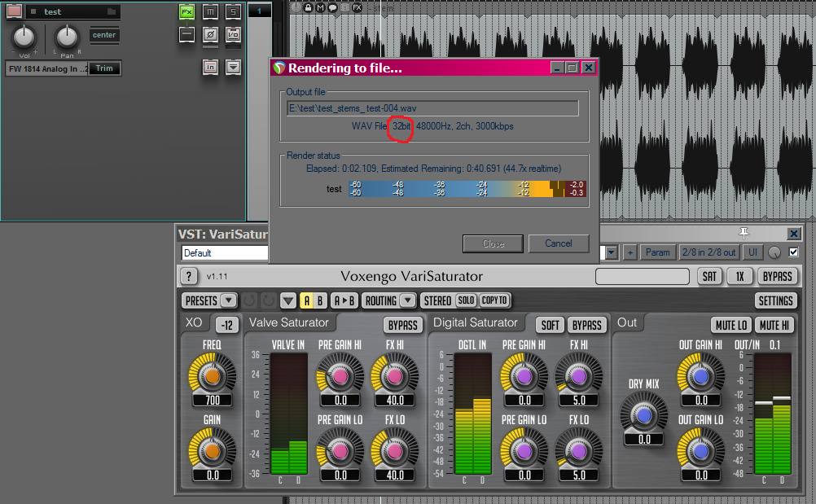Toggle FX bypass button below green FX
Screen dimensions: 816x504
(186, 35)
